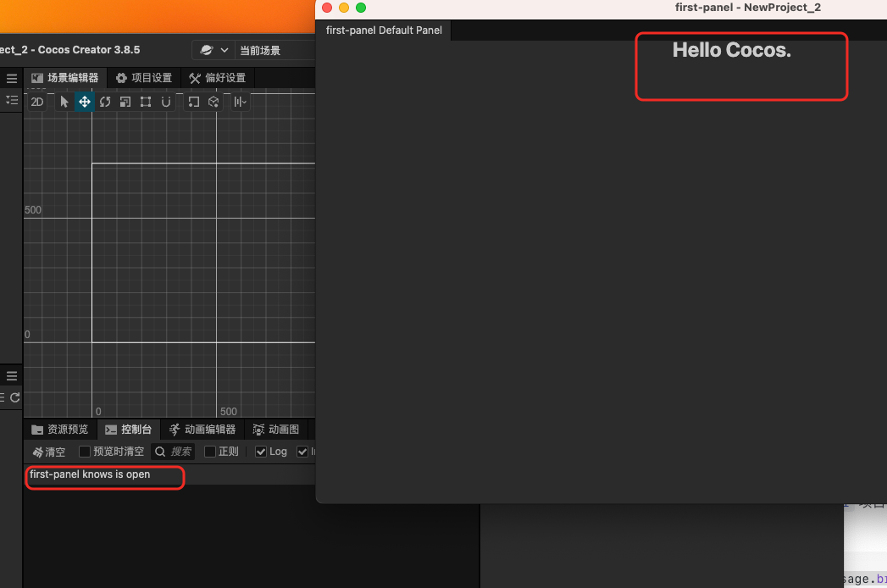This screenshot has width=887, height=588.
Task: Switch to the 偏好设置 tab
Action: pos(217,78)
